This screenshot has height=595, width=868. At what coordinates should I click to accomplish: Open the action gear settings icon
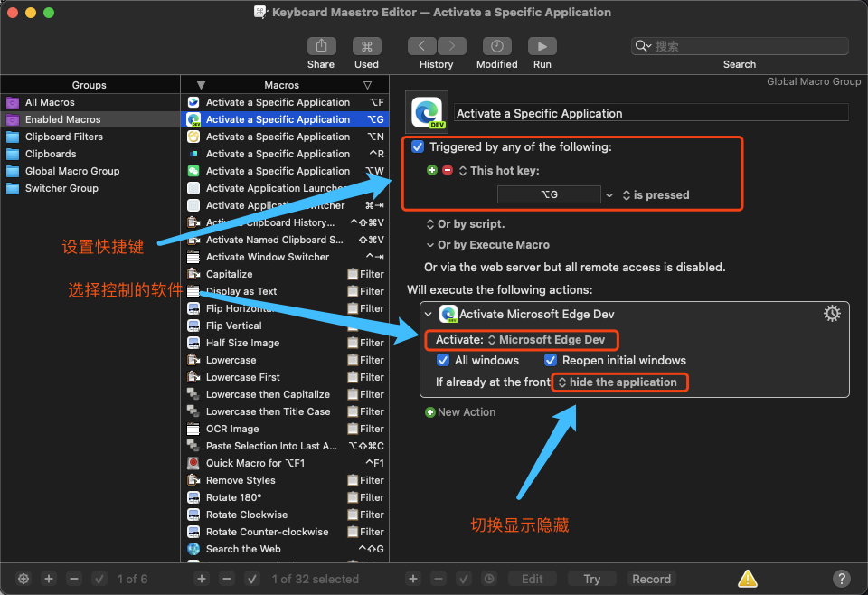832,313
